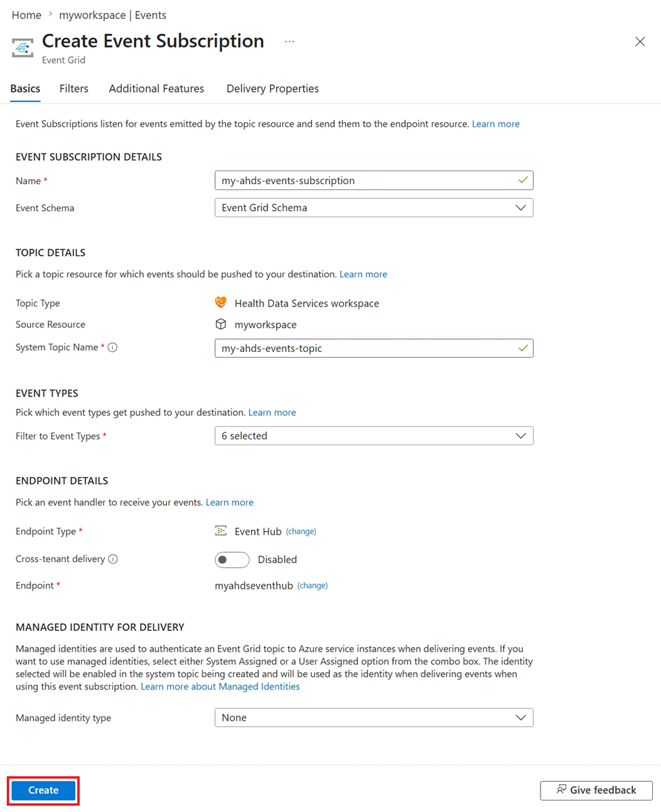The width and height of the screenshot is (661, 812).
Task: Open Learn more link about Event Subscriptions
Action: 496,124
